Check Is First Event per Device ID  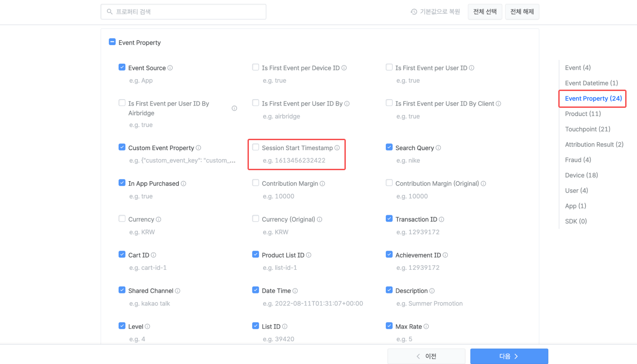[x=256, y=67]
